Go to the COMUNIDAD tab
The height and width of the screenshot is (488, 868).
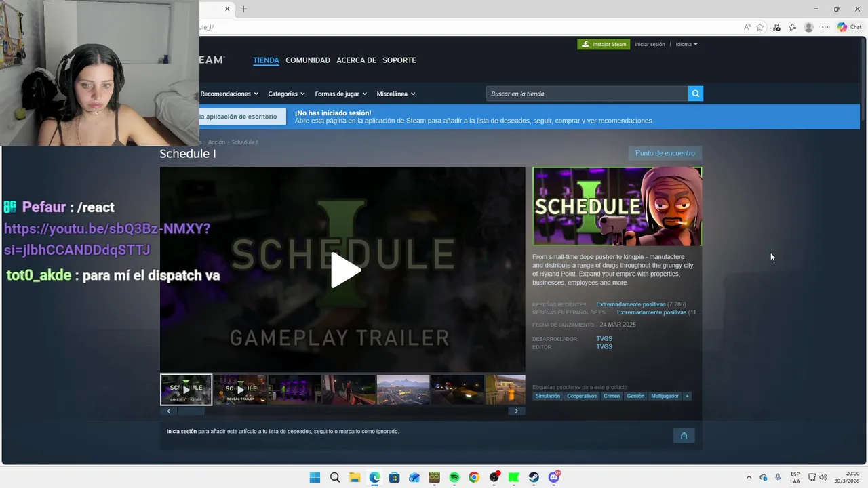tap(308, 60)
